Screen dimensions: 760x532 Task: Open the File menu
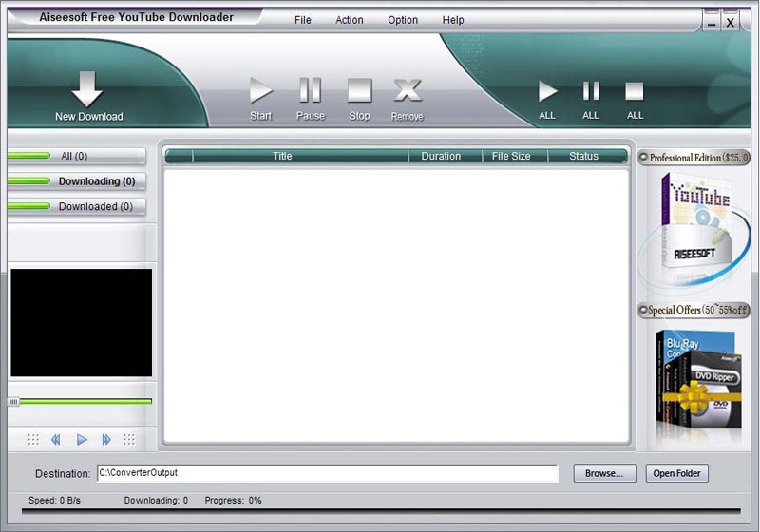(x=303, y=20)
